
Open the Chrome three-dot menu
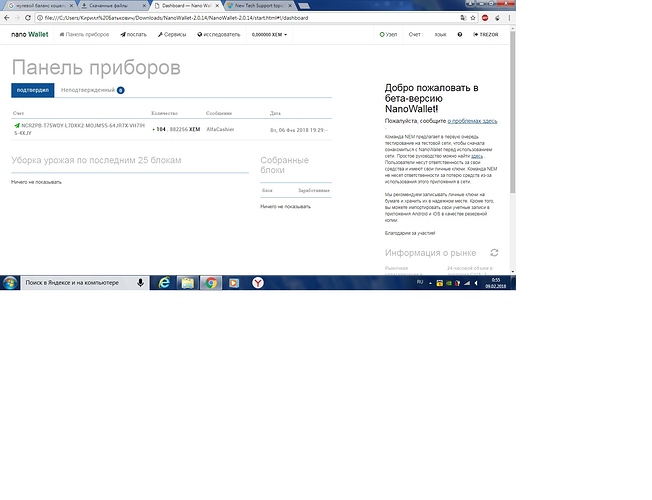pyautogui.click(x=509, y=18)
